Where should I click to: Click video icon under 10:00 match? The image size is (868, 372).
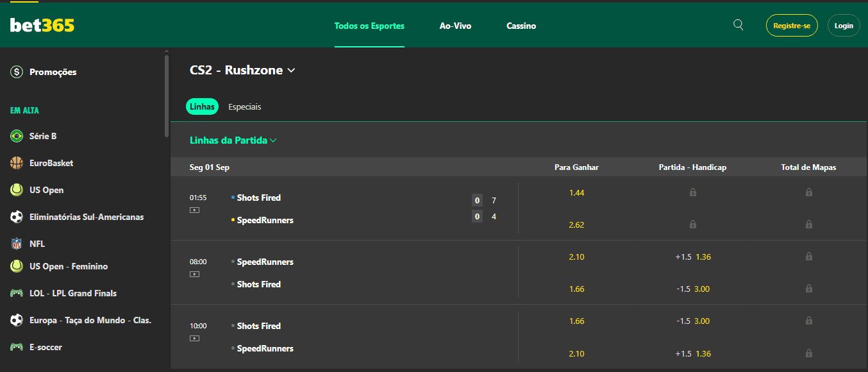[194, 338]
